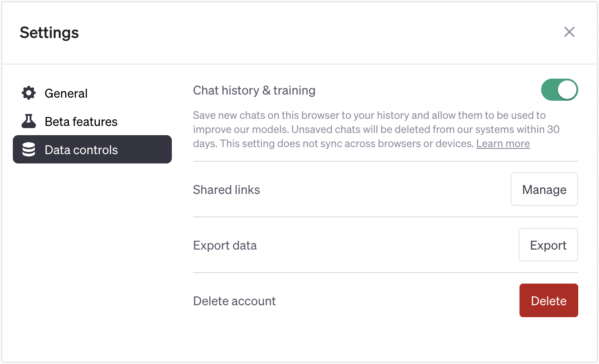Click the Settings dialog title
The image size is (599, 364).
click(x=49, y=32)
